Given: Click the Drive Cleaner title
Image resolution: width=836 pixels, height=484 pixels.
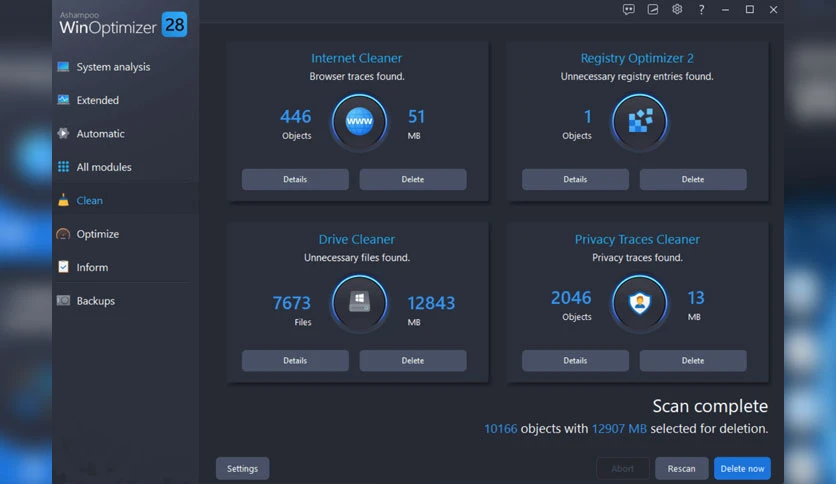Looking at the screenshot, I should [x=357, y=239].
